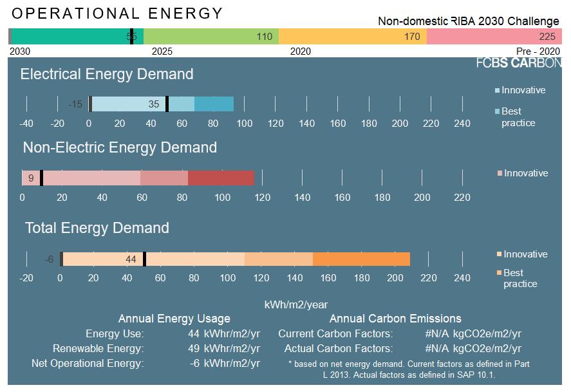Select the orange 170 segment
This screenshot has height=392, width=571.
353,37
